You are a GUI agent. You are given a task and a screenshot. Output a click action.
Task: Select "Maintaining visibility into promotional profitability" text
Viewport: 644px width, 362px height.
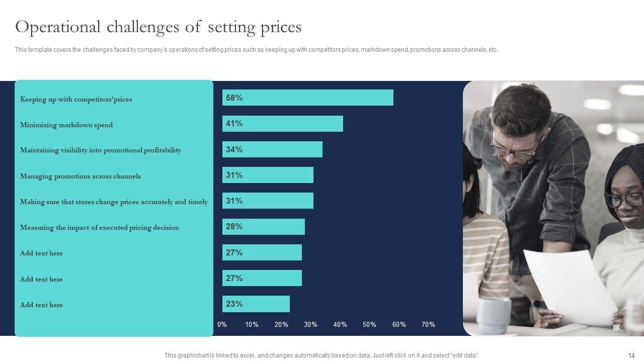coord(101,150)
